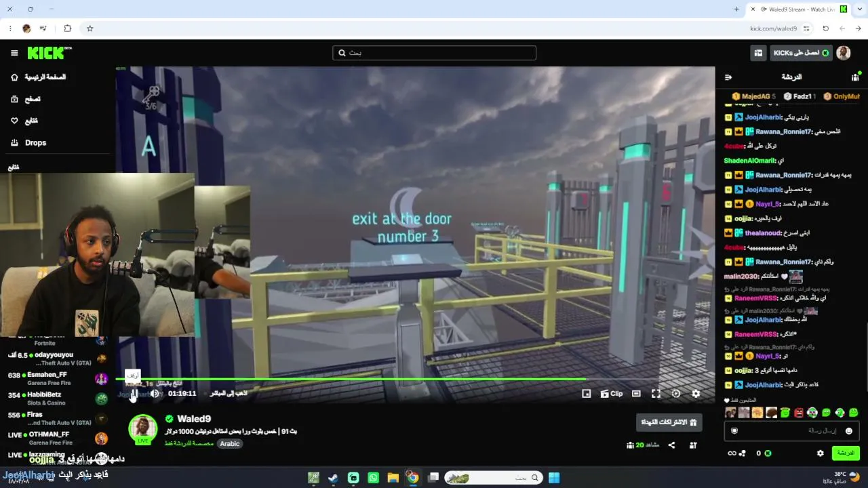Open Chrome from the taskbar
This screenshot has width=868, height=488.
pyautogui.click(x=412, y=478)
